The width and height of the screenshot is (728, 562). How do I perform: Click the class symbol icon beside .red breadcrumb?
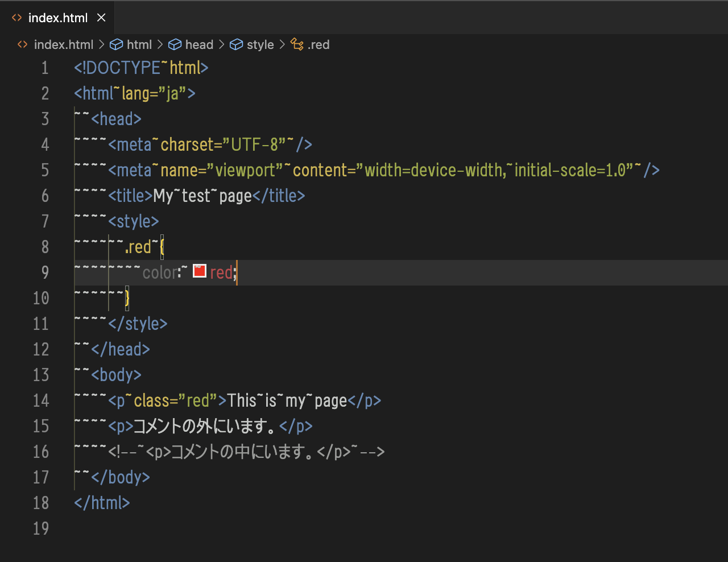tap(297, 45)
